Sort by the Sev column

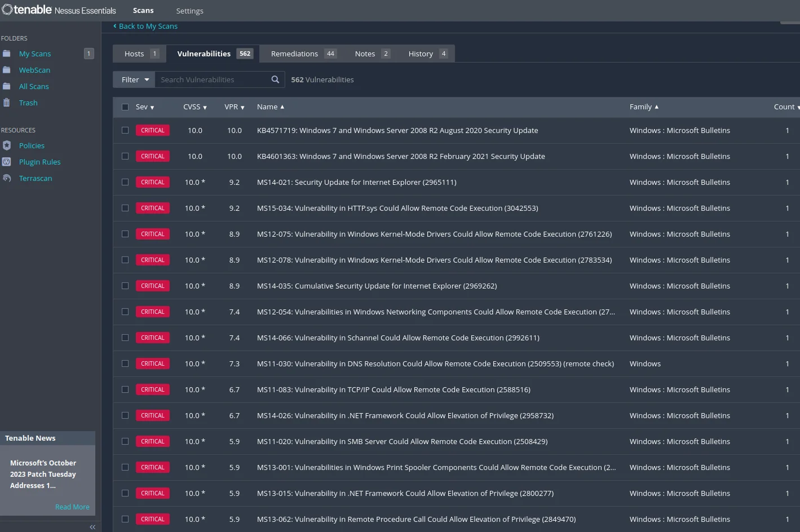tap(145, 107)
